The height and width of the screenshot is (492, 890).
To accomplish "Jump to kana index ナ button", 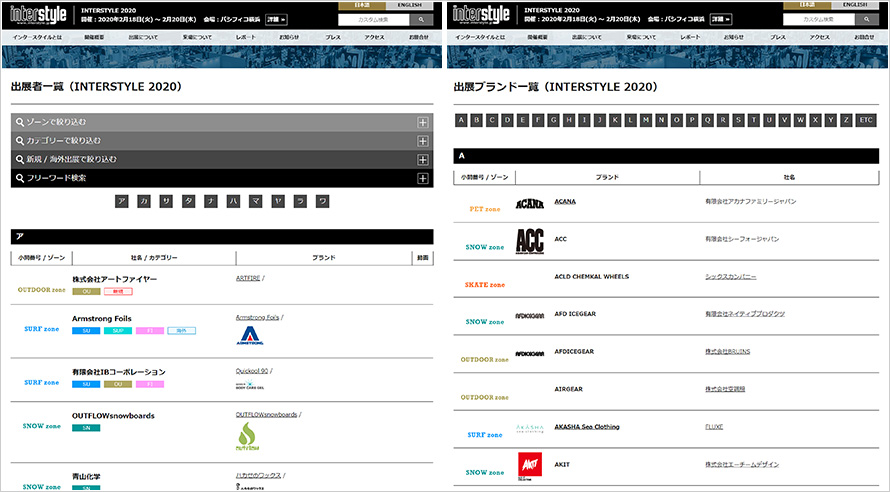I will coord(211,201).
